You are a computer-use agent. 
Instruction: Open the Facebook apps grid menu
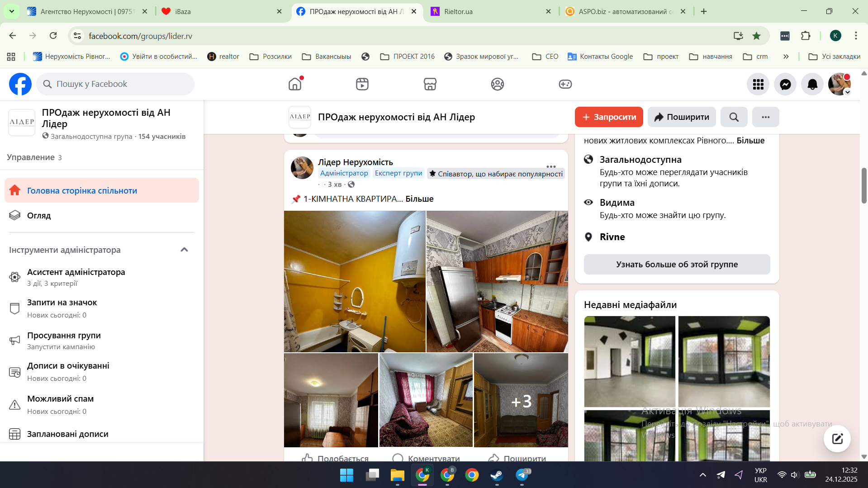(x=758, y=84)
